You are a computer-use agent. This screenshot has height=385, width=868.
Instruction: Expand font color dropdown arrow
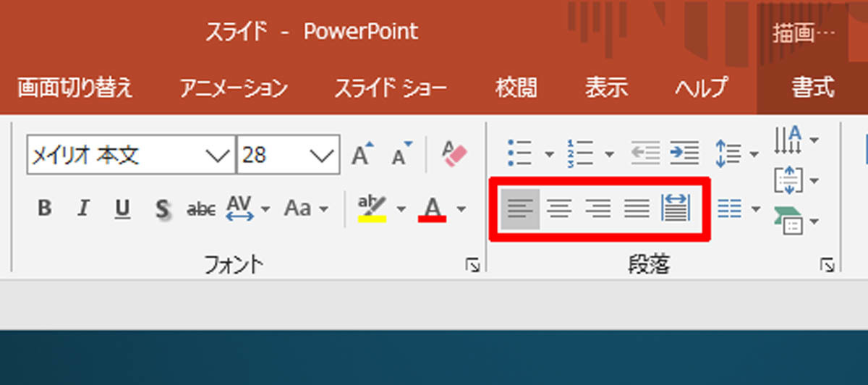(x=461, y=210)
